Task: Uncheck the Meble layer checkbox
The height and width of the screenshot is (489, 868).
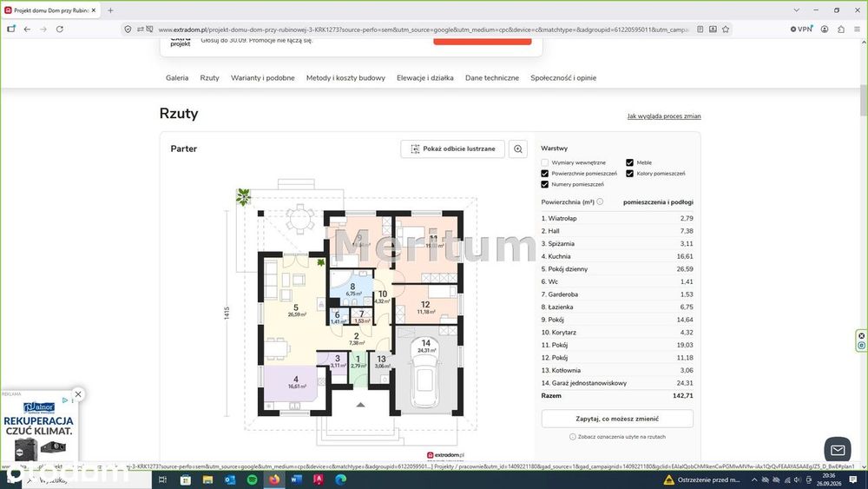Action: click(629, 162)
